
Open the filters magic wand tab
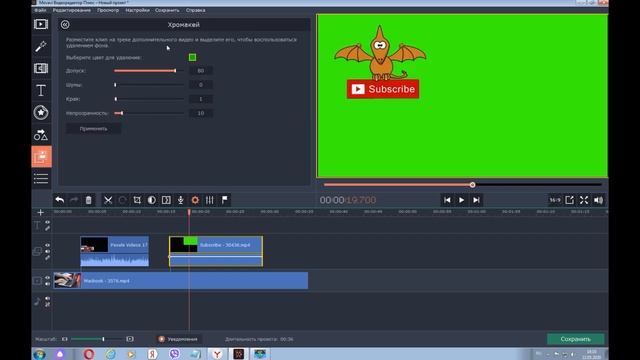(x=41, y=47)
